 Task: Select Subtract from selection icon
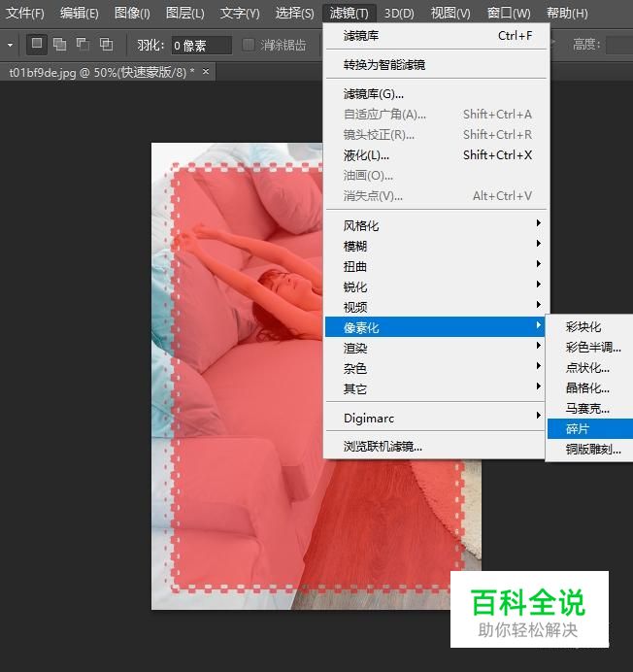pos(83,44)
